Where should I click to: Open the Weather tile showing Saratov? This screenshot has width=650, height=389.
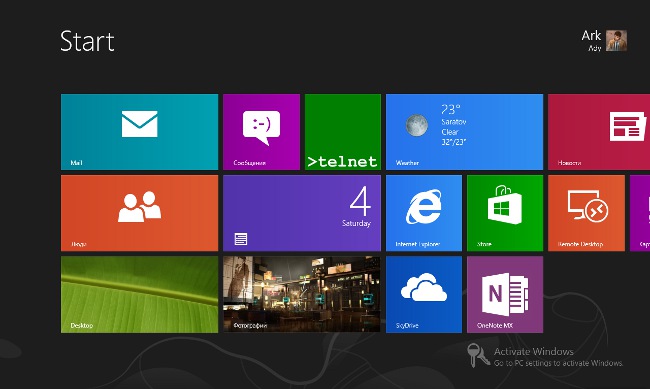coord(464,132)
